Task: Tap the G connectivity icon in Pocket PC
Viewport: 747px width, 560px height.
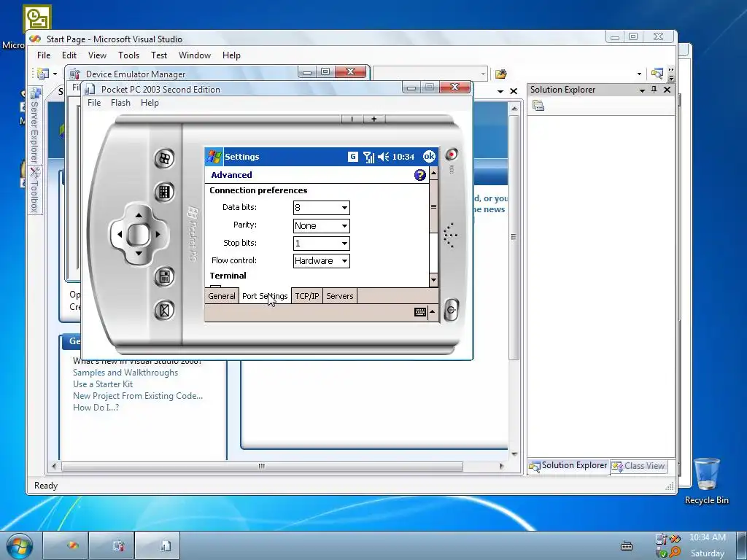Action: 353,156
